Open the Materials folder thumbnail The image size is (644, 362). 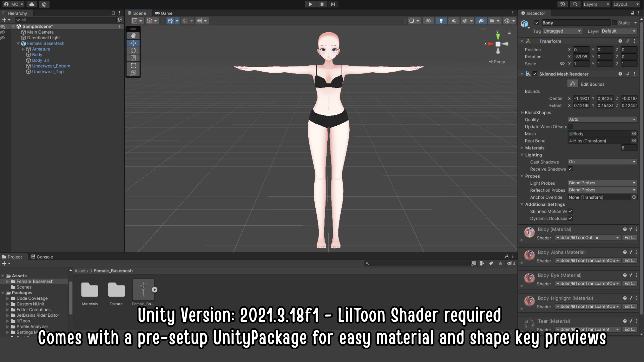[90, 290]
